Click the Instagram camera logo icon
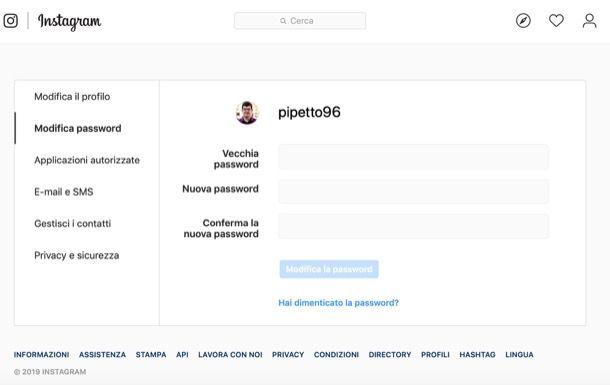The image size is (610, 385). click(11, 21)
